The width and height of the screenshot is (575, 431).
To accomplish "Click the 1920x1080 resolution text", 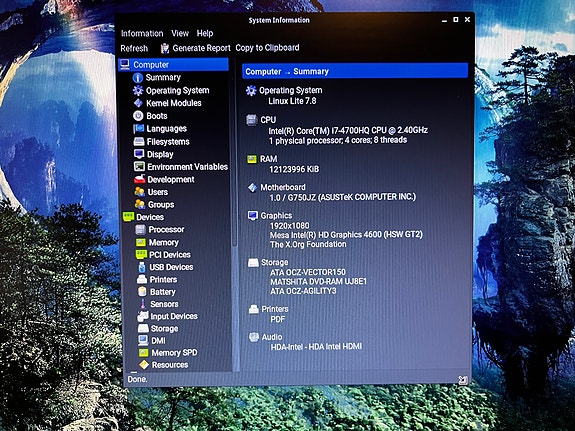I will tap(289, 226).
